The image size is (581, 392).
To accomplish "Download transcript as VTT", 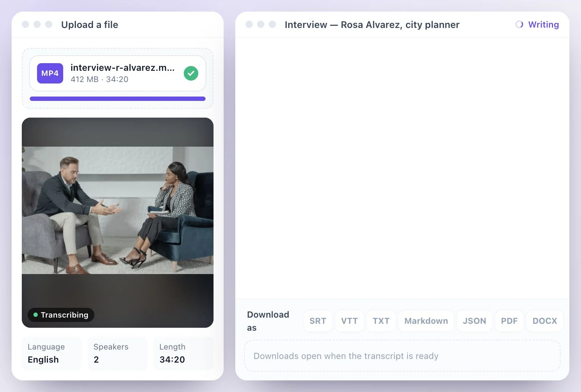I will [349, 321].
